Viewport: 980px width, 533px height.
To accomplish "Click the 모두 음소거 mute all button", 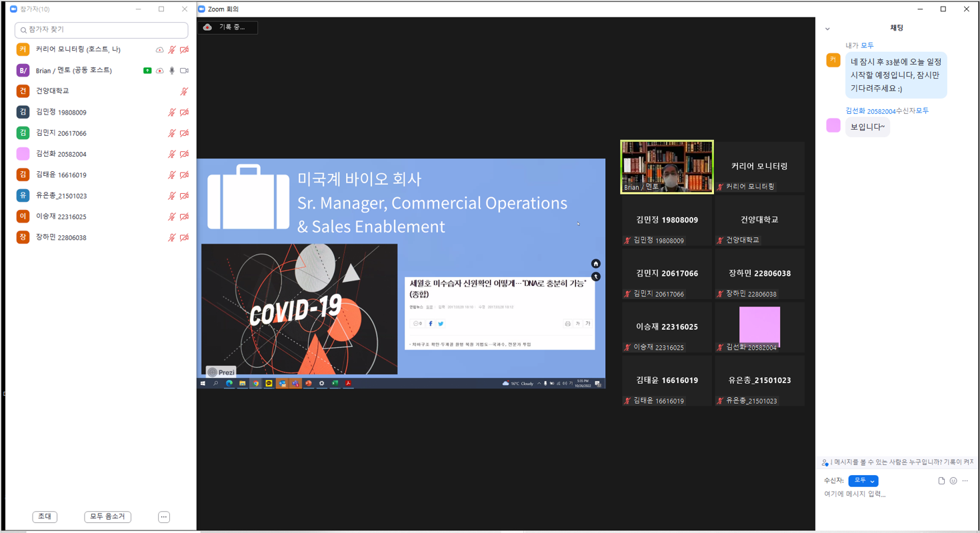I will [x=107, y=517].
